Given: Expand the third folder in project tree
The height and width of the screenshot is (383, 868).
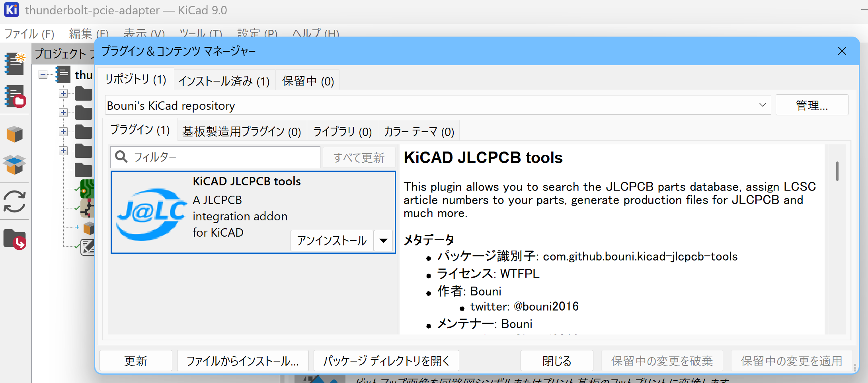Looking at the screenshot, I should 63,132.
